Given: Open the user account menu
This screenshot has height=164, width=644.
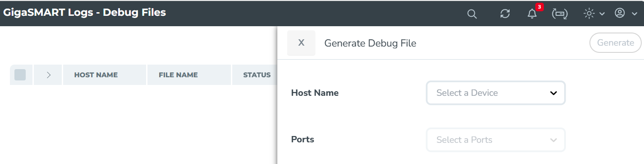Looking at the screenshot, I should (x=626, y=14).
